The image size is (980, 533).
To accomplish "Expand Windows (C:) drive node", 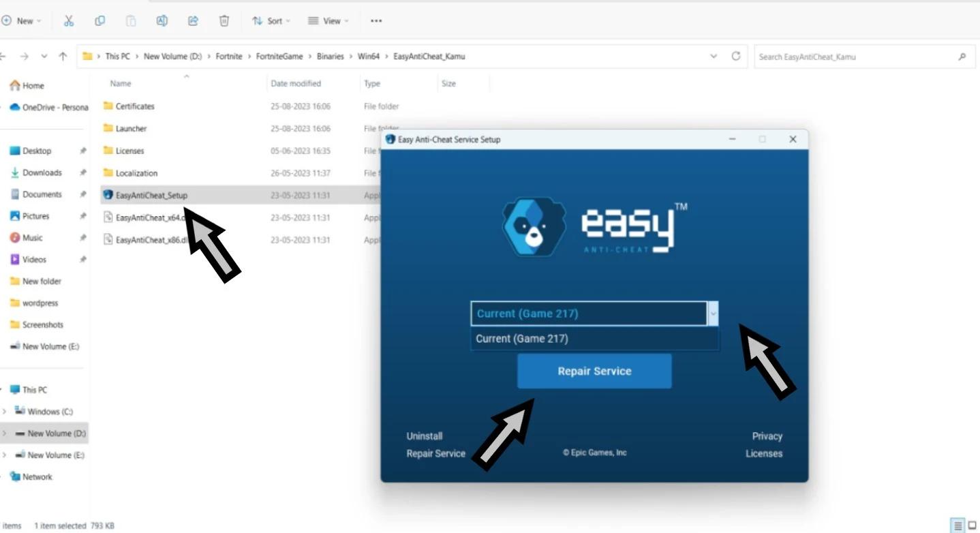I will pyautogui.click(x=5, y=412).
